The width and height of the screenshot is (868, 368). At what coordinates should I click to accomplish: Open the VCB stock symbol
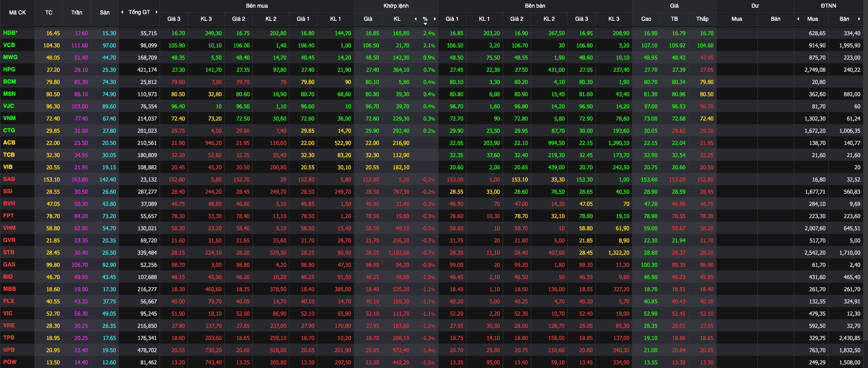click(9, 45)
